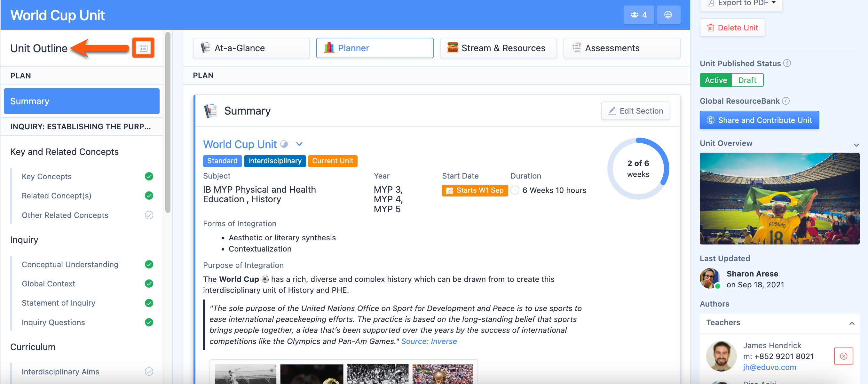Click the Edit Section button

(635, 111)
